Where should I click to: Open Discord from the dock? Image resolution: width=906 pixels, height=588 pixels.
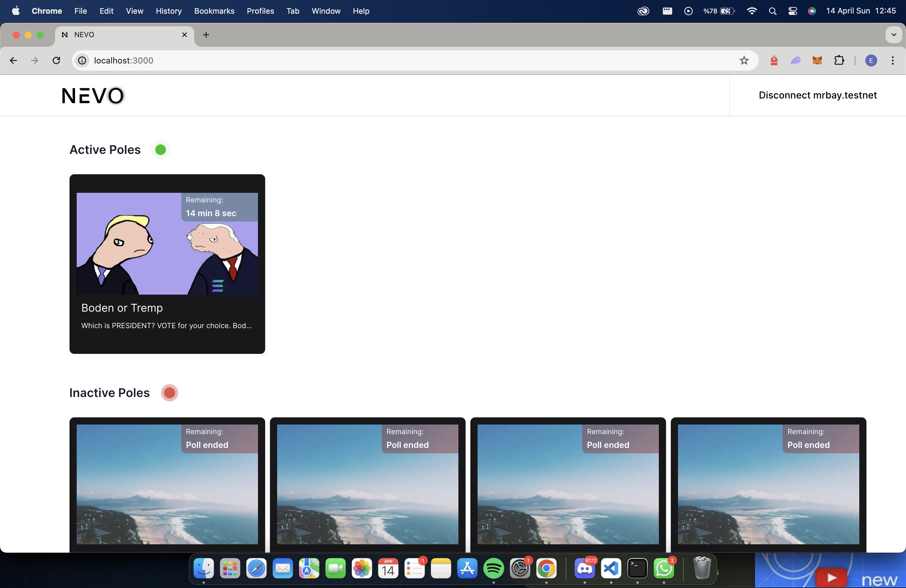pos(585,569)
